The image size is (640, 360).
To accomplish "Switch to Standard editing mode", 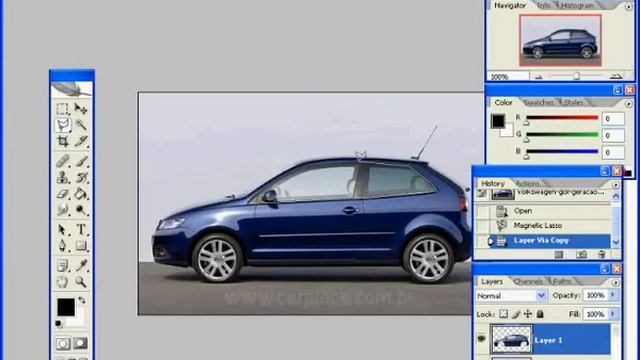I will (x=62, y=343).
